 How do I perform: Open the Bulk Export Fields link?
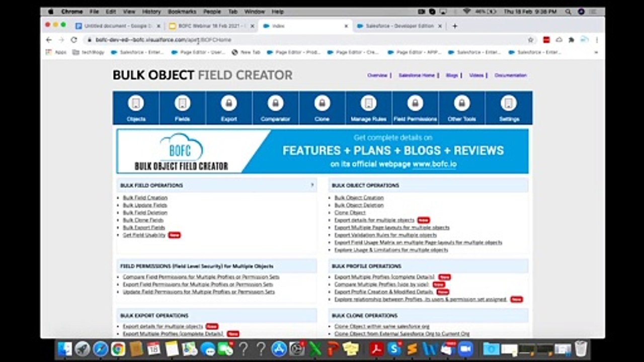coord(143,228)
